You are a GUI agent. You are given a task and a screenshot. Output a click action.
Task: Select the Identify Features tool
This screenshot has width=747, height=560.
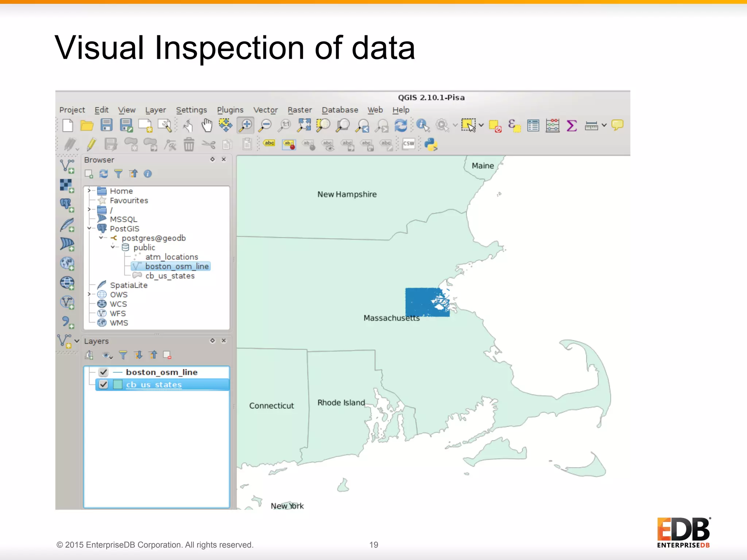click(422, 125)
